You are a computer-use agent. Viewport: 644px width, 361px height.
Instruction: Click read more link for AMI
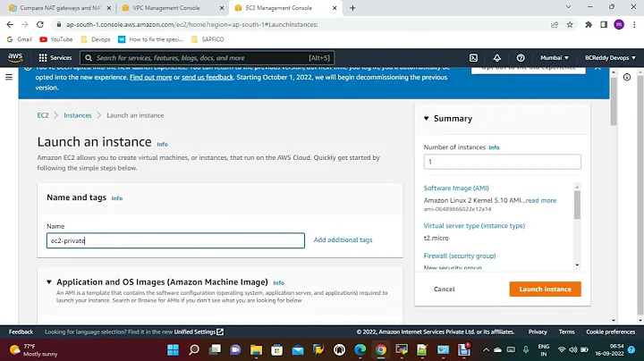pyautogui.click(x=541, y=200)
